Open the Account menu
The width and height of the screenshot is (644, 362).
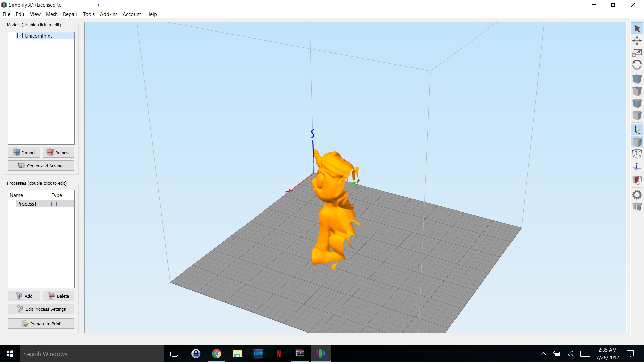(x=131, y=14)
